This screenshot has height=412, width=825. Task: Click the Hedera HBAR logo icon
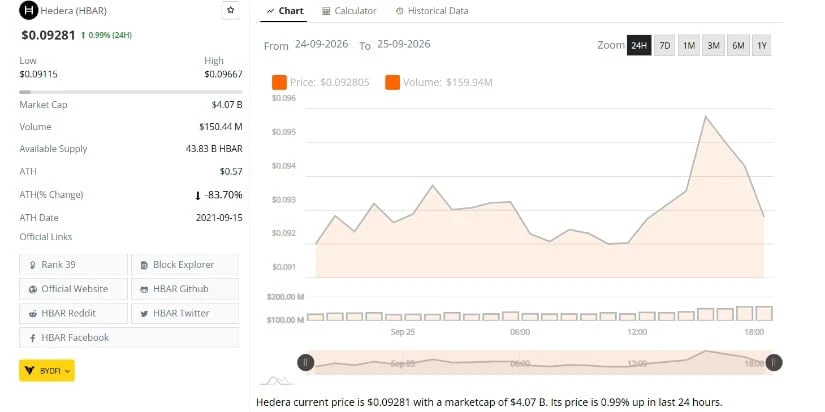[28, 10]
